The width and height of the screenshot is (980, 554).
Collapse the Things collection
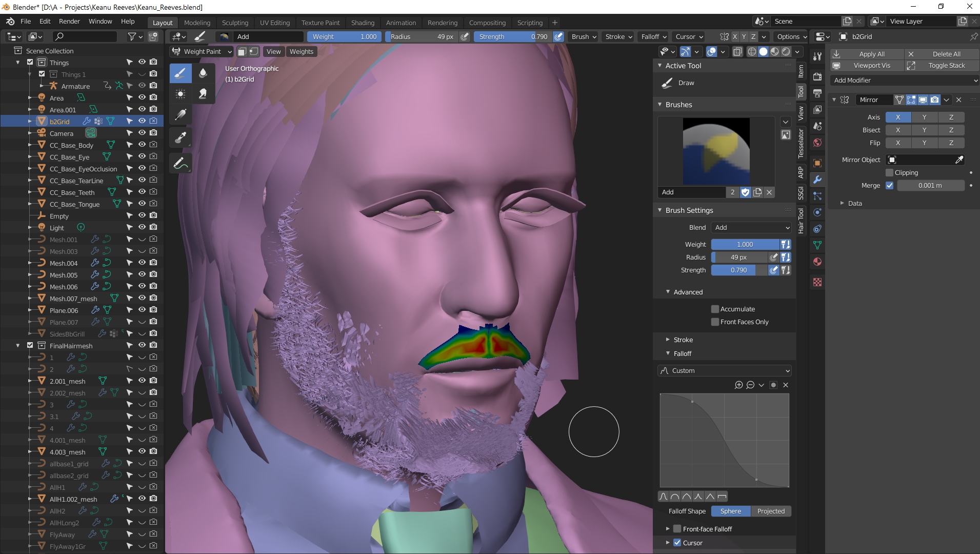click(x=18, y=63)
